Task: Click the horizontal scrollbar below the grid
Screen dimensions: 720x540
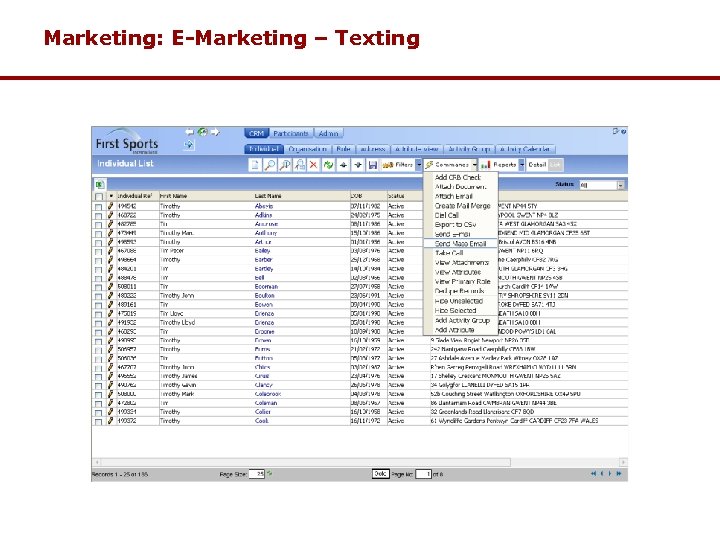Action: (360, 462)
